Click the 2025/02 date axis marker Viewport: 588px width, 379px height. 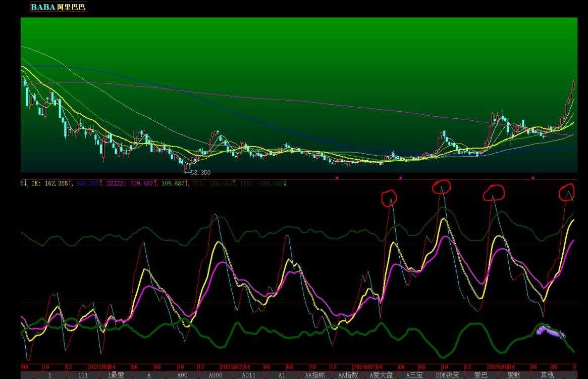click(498, 367)
